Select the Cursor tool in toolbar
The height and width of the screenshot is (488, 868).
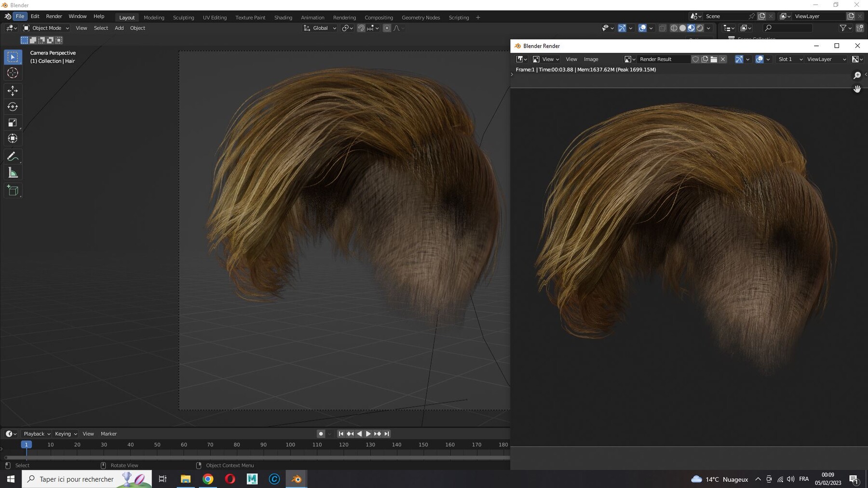pyautogui.click(x=13, y=73)
